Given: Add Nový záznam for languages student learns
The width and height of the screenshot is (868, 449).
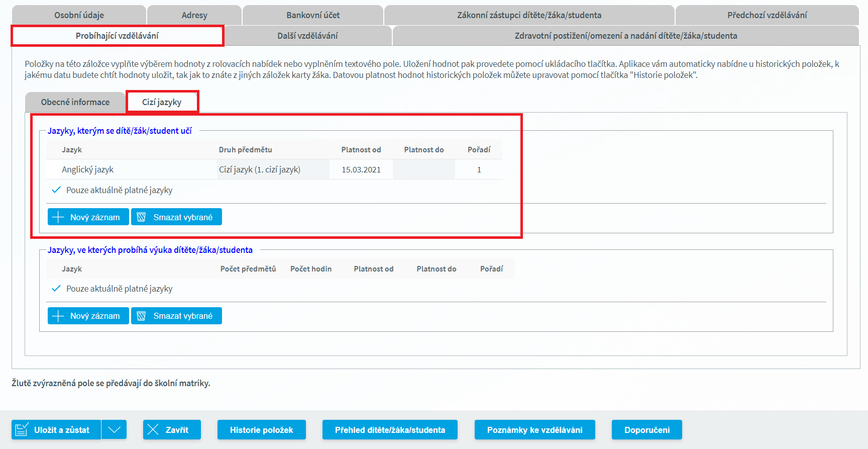Looking at the screenshot, I should coord(88,217).
